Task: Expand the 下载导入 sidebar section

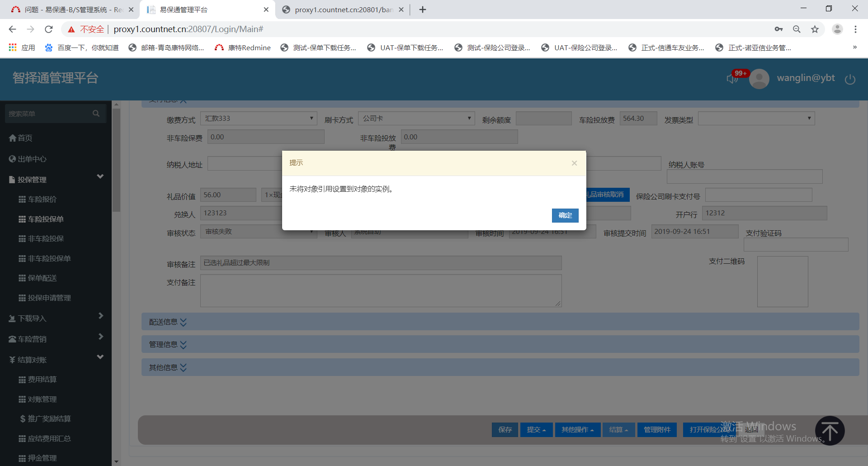Action: 56,318
